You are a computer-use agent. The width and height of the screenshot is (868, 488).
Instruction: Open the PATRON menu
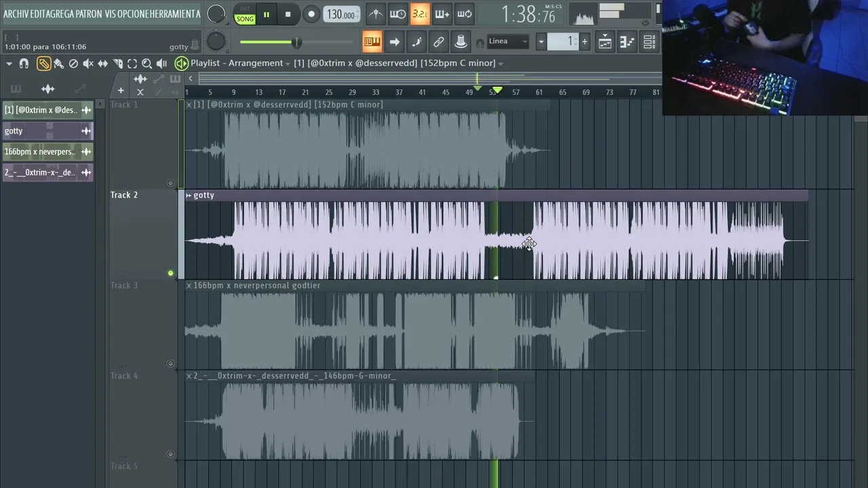tap(89, 14)
